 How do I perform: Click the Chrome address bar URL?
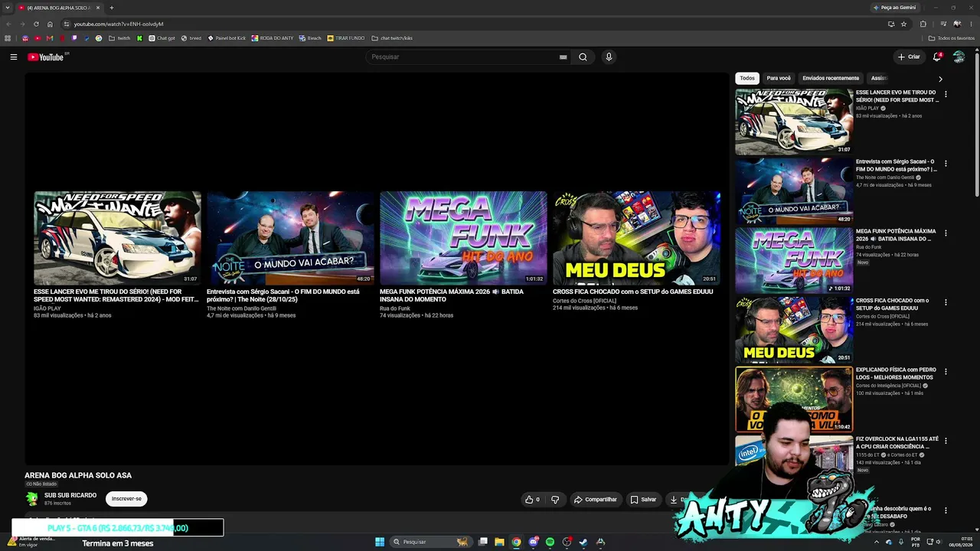119,24
